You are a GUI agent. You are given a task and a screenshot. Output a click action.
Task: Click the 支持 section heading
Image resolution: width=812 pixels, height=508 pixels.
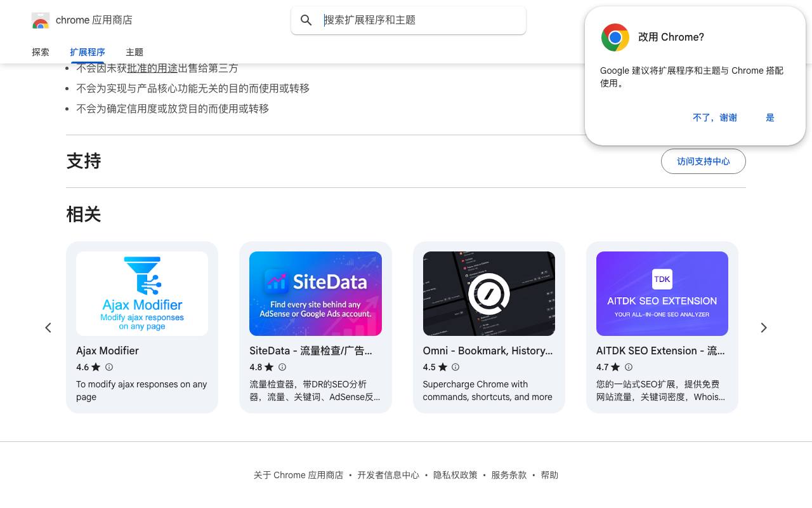[x=84, y=161]
